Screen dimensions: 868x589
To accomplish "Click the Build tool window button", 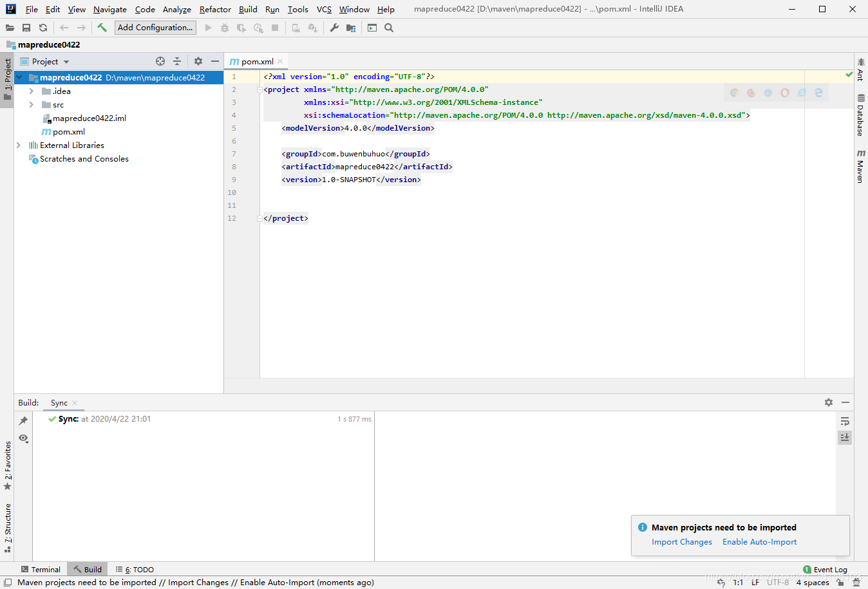I will (x=87, y=570).
